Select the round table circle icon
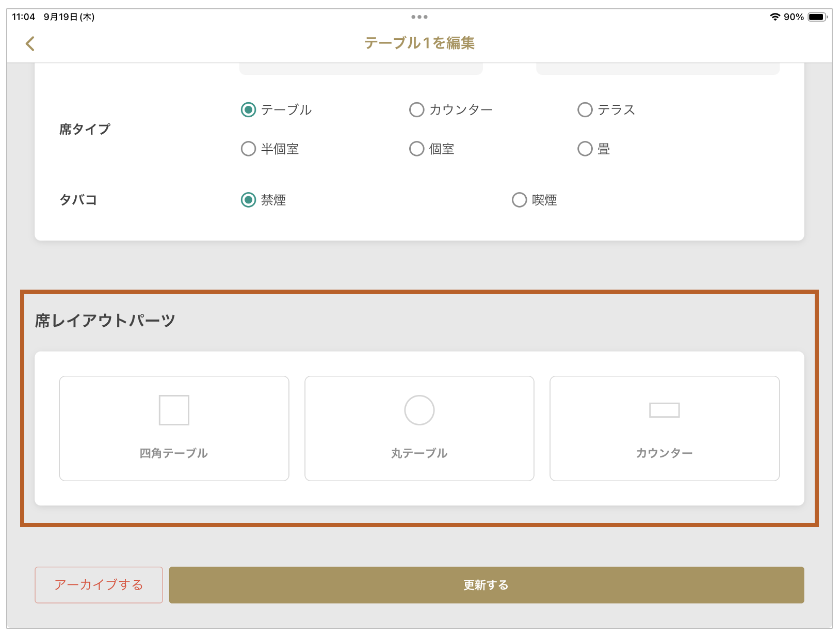The width and height of the screenshot is (840, 635). tap(419, 410)
